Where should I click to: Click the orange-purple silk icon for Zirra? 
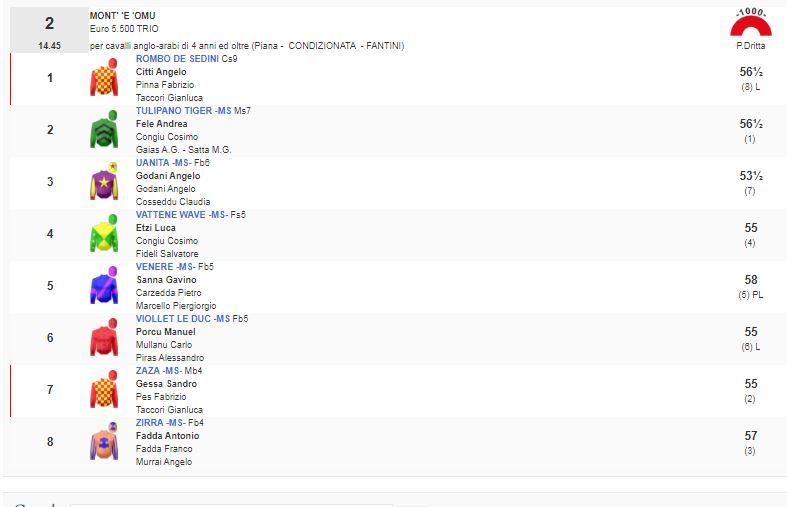[x=104, y=442]
